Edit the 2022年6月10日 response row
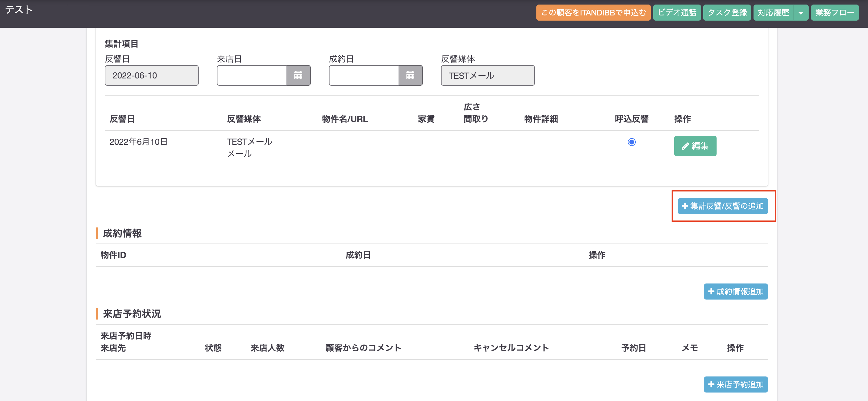 pos(695,146)
